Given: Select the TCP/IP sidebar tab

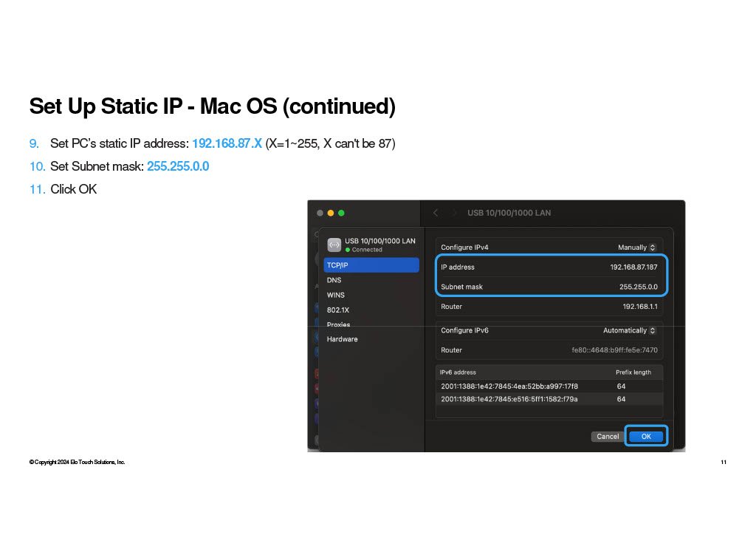Looking at the screenshot, I should pyautogui.click(x=371, y=265).
